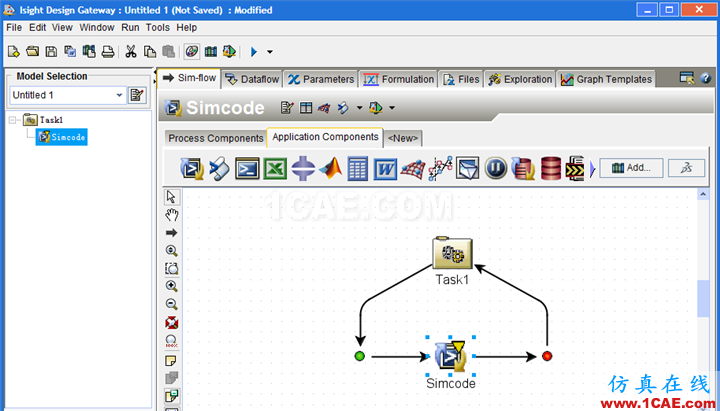Open the Untitled 1 model selection combo box

click(68, 95)
